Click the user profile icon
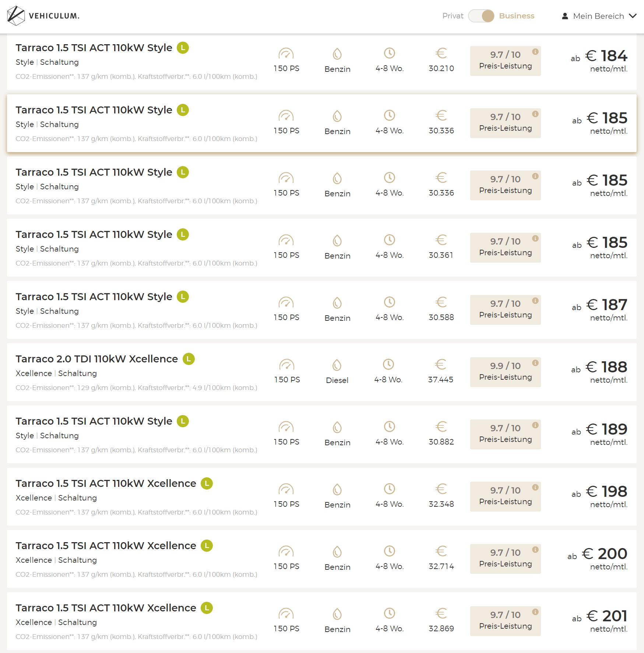 coord(565,16)
